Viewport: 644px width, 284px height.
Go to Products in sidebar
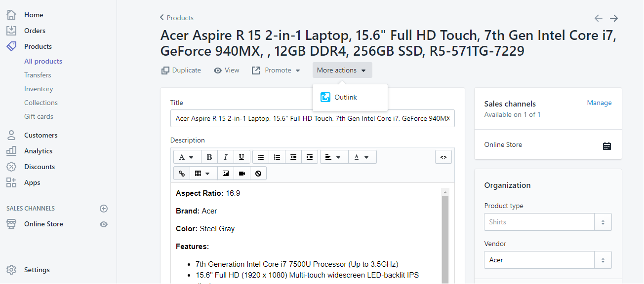coord(38,46)
